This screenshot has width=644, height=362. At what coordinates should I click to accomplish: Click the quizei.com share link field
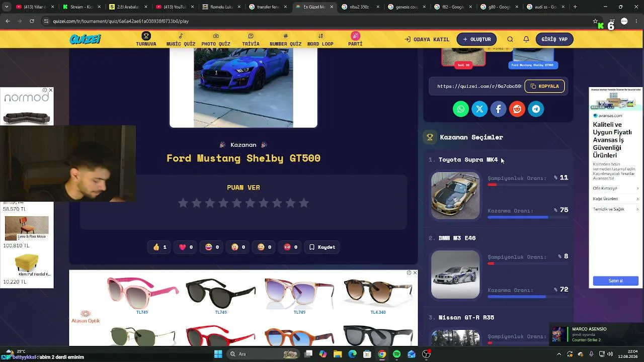(x=479, y=86)
